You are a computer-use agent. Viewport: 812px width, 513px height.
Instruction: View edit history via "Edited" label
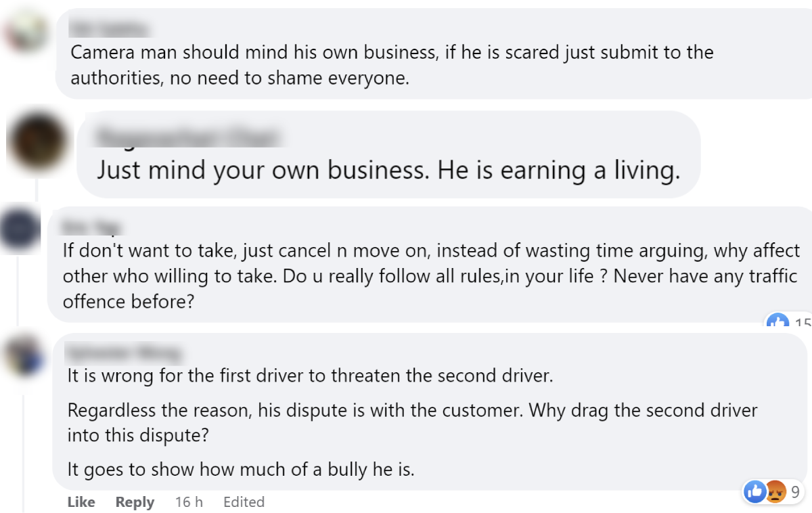[x=244, y=502]
